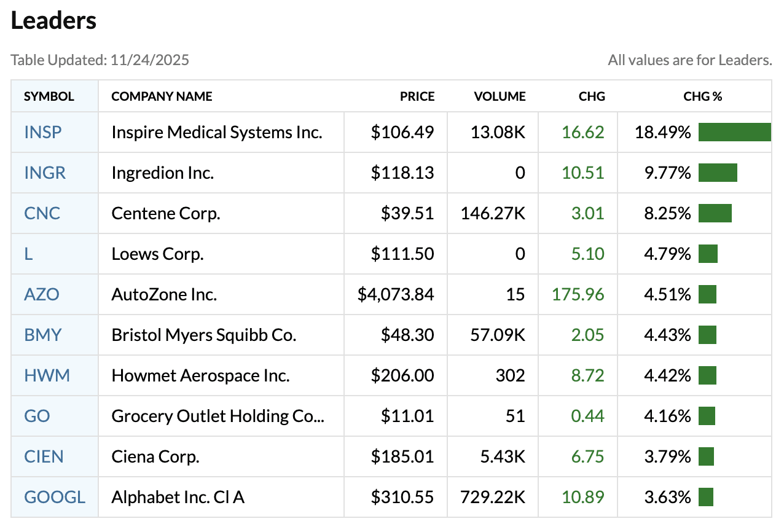Click the green change bar for INSP
Image resolution: width=784 pixels, height=532 pixels.
[x=735, y=131]
